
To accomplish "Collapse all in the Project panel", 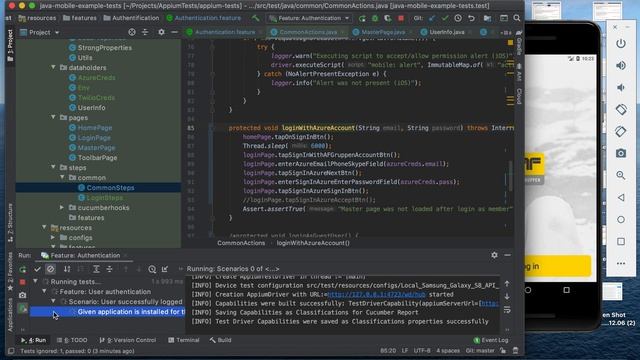I will [x=145, y=32].
